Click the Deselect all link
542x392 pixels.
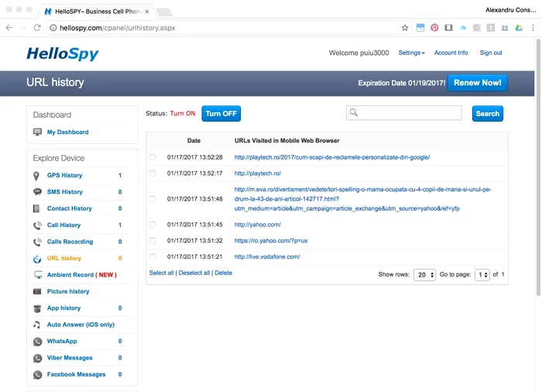click(194, 273)
